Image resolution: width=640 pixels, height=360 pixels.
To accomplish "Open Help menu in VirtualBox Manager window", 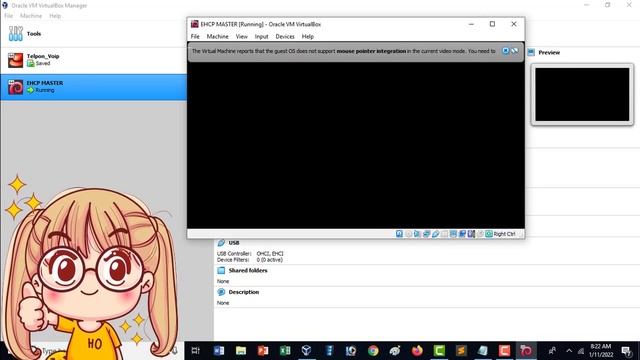I will 55,16.
